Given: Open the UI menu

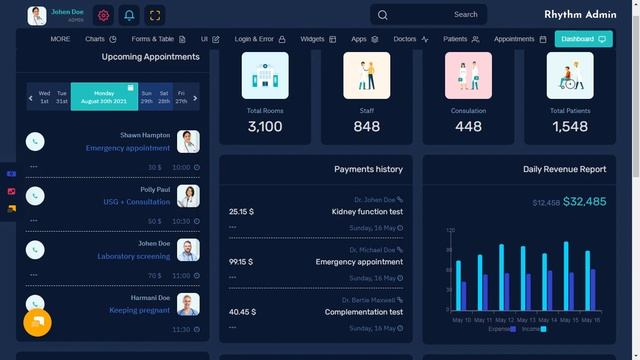Looking at the screenshot, I should (x=210, y=39).
